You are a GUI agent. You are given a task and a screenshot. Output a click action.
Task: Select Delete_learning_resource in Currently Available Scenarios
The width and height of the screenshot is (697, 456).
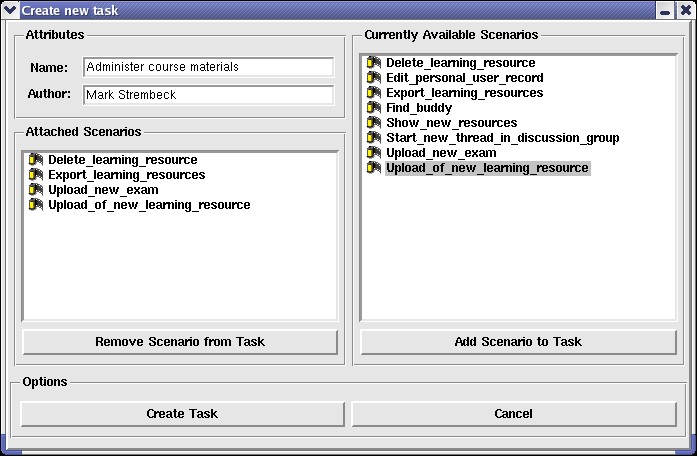[x=461, y=63]
